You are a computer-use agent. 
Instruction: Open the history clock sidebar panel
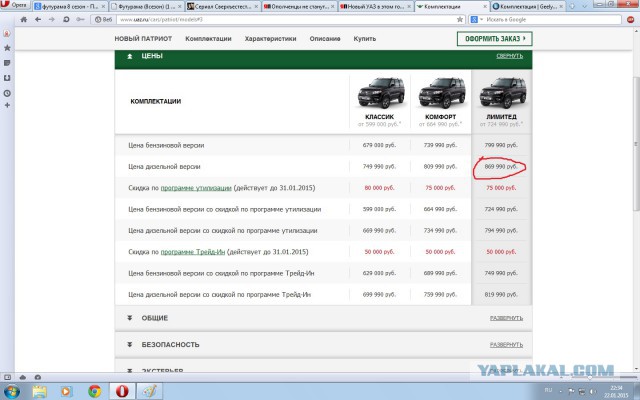point(7,93)
